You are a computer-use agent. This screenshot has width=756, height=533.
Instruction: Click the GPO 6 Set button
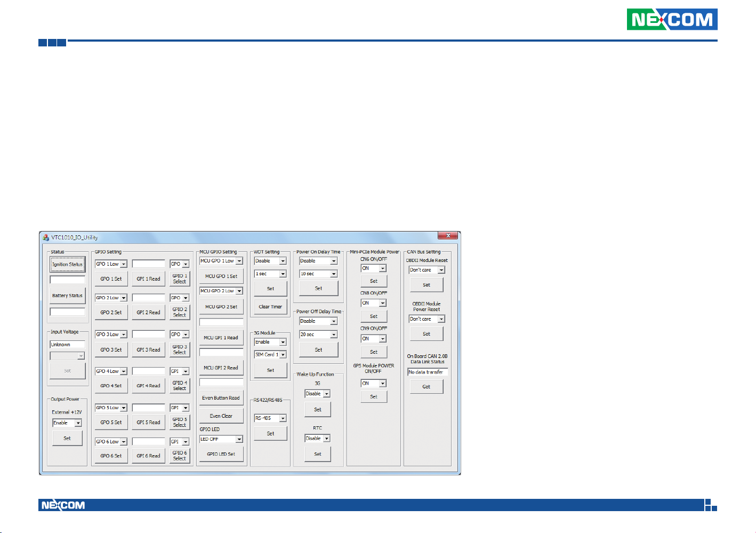click(111, 456)
